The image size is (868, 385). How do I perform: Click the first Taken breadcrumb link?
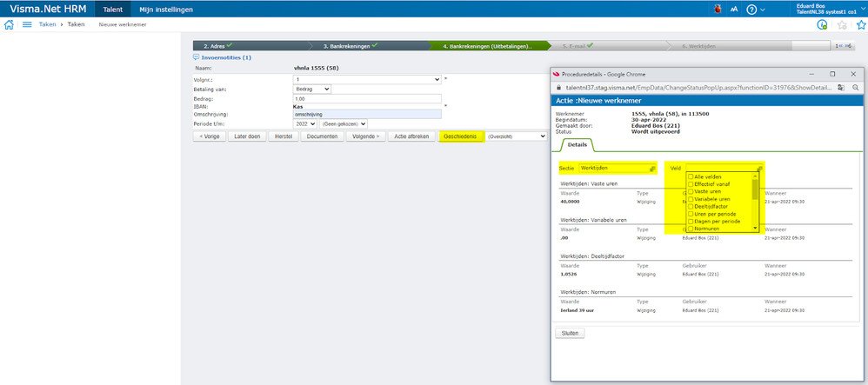[47, 24]
